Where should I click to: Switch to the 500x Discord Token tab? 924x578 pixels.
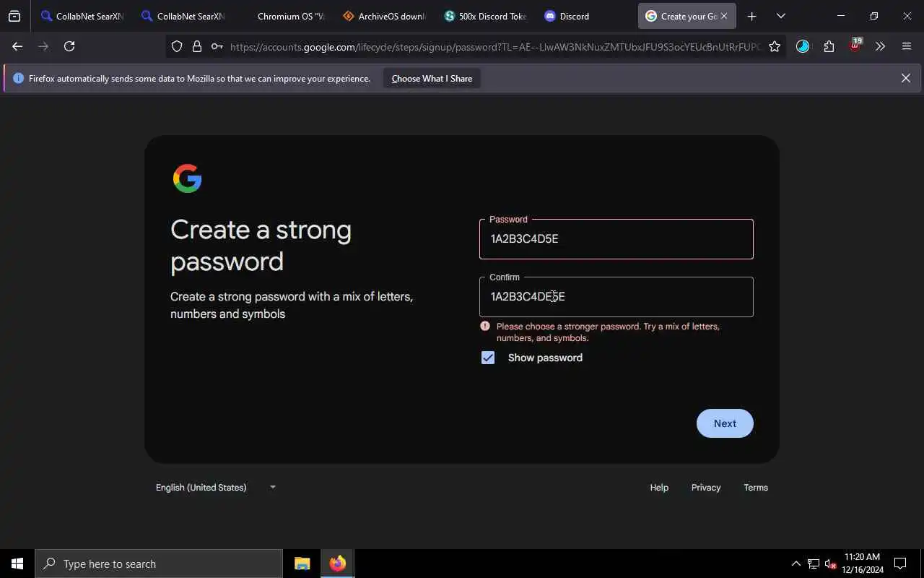click(x=487, y=16)
